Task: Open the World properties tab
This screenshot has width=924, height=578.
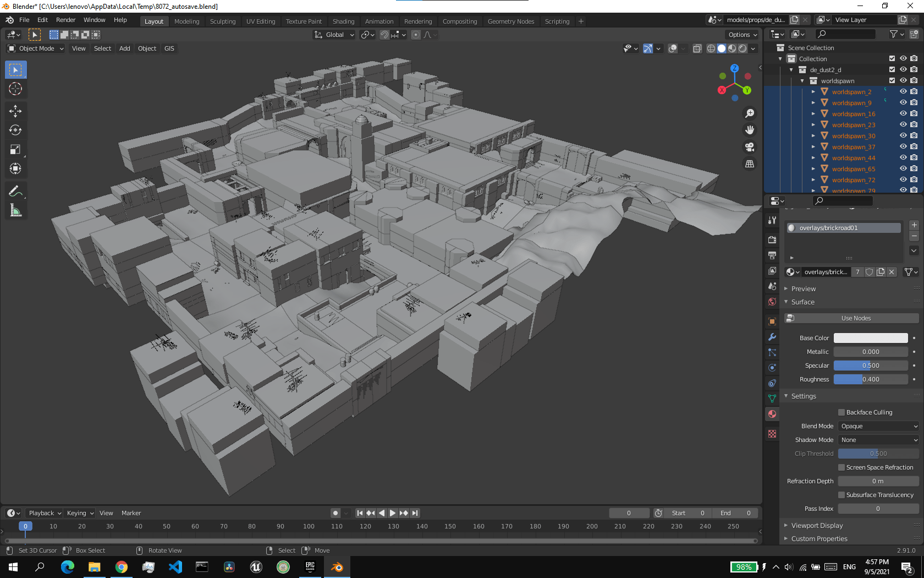Action: (772, 302)
